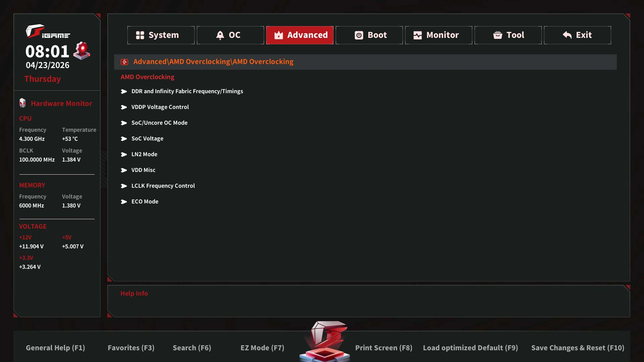Click the MEMORY section label
644x362 pixels.
click(x=32, y=185)
